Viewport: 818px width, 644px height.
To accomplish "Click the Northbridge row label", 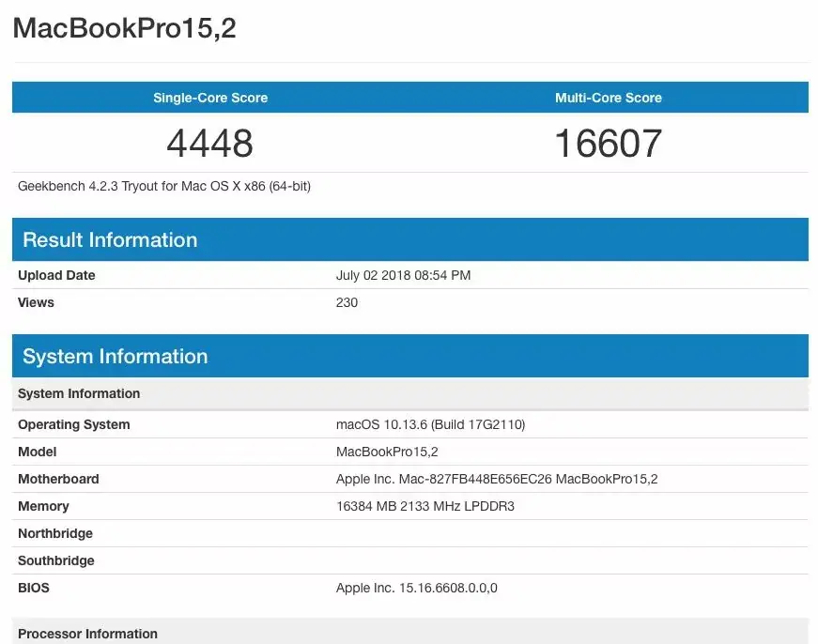I will (x=54, y=533).
